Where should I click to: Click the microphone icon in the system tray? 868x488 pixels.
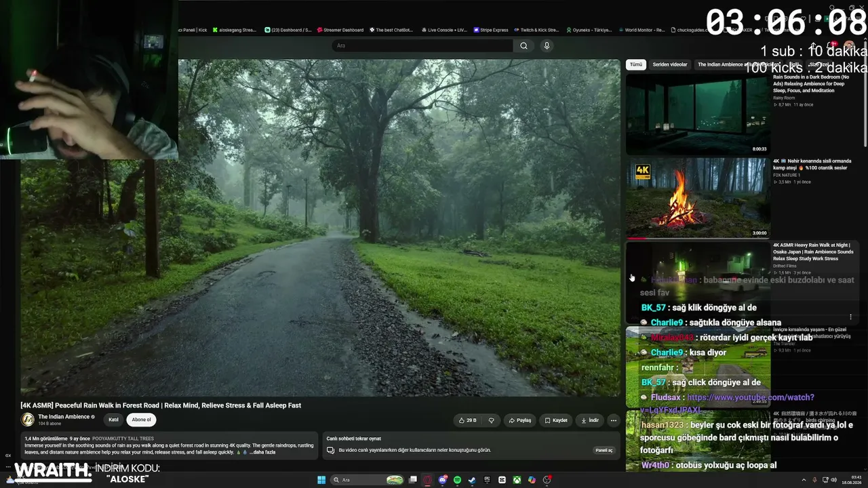tap(814, 480)
